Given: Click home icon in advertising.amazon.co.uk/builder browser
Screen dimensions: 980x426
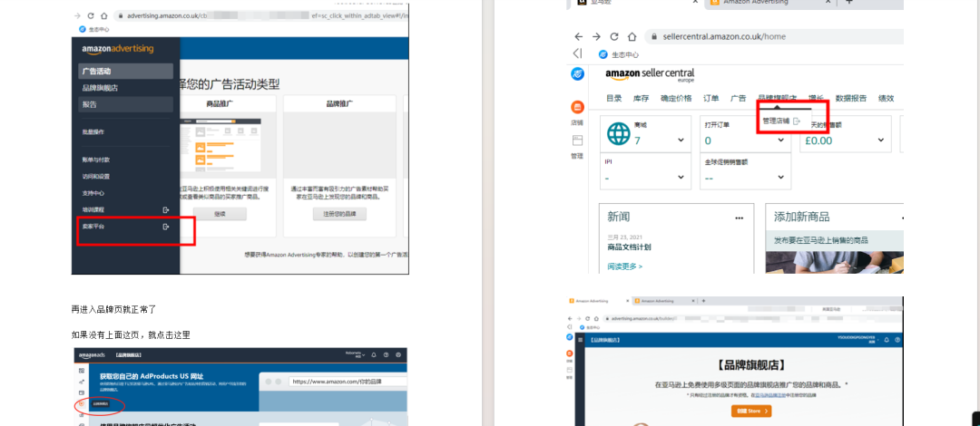Looking at the screenshot, I should pos(596,318).
